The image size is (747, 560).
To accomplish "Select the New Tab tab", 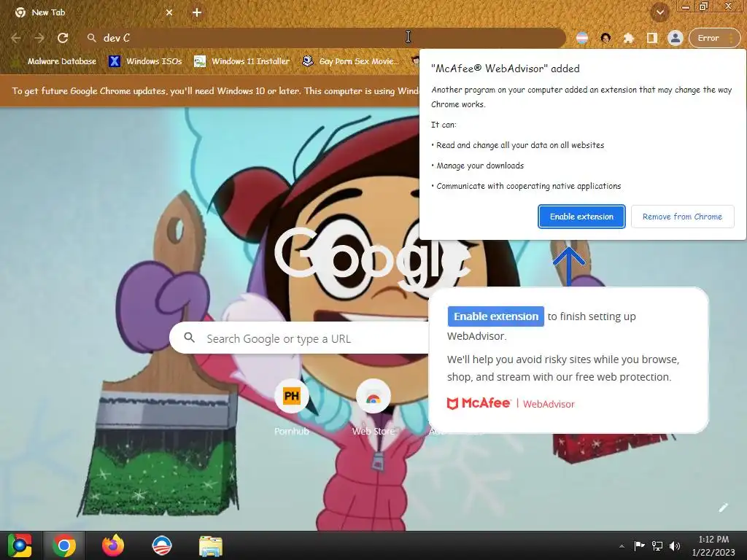I will click(93, 12).
